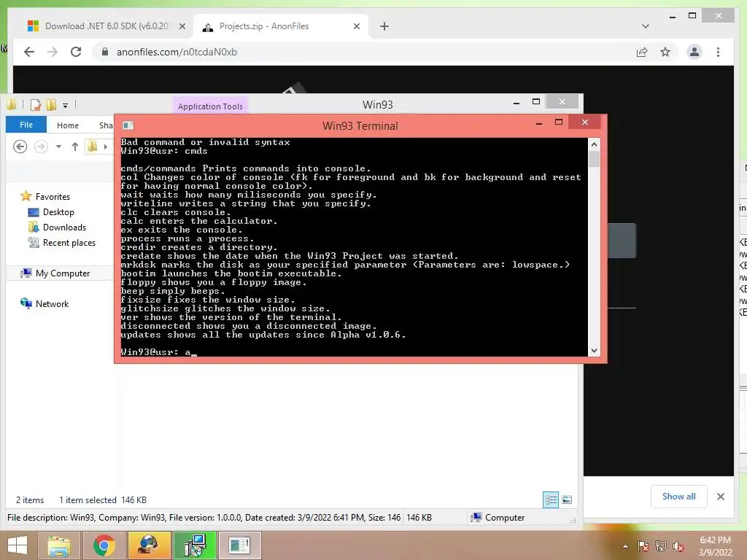The width and height of the screenshot is (747, 560).
Task: Open the Application Tools tab
Action: [210, 106]
